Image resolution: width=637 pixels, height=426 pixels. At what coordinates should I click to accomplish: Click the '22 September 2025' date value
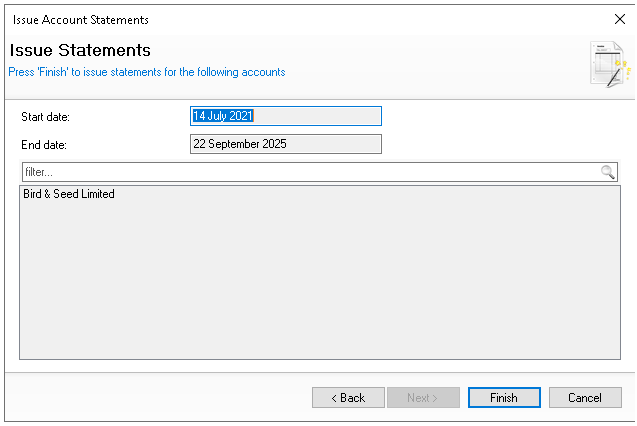point(240,144)
